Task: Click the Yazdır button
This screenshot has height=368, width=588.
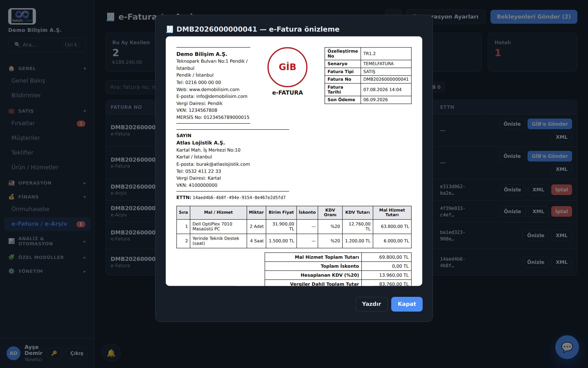Action: click(371, 304)
